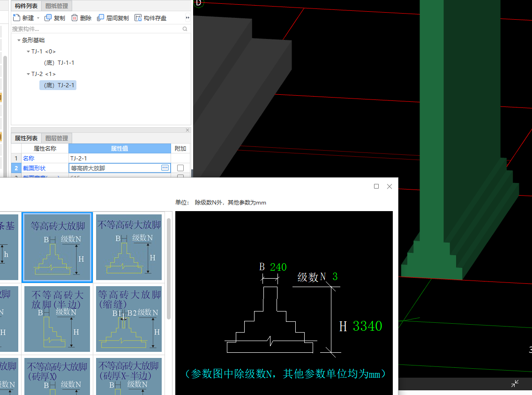Switch to the 图层管理 tab
Screen dimensions: 532x395
pos(57,138)
